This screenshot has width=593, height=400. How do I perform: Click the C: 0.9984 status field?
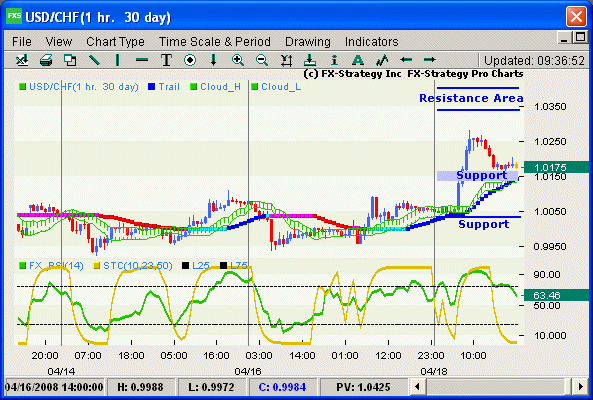[x=282, y=387]
